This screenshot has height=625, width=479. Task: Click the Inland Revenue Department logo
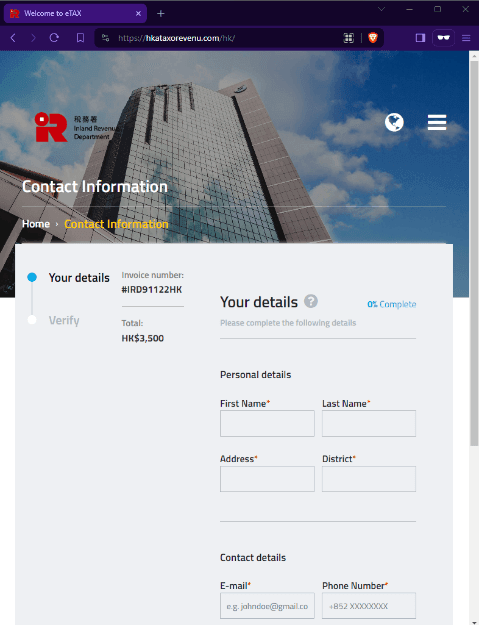[75, 127]
